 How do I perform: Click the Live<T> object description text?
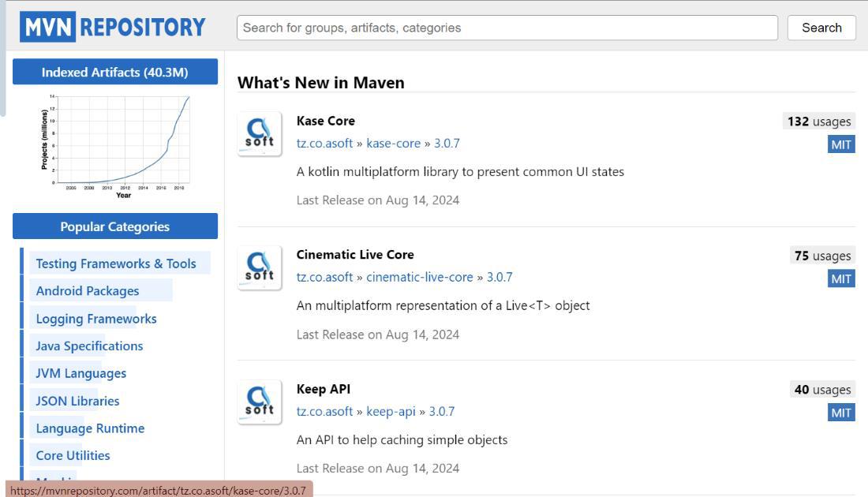click(x=443, y=305)
